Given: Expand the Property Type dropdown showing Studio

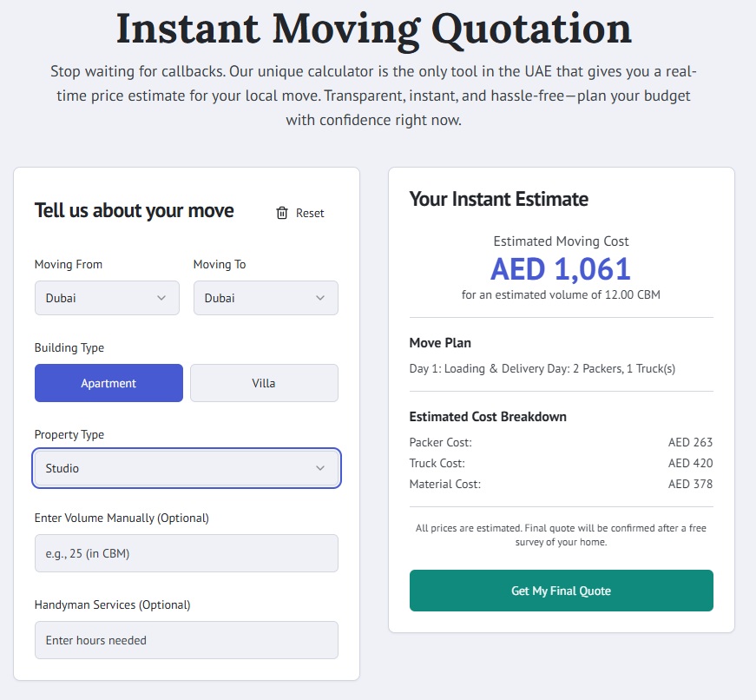Looking at the screenshot, I should click(187, 468).
